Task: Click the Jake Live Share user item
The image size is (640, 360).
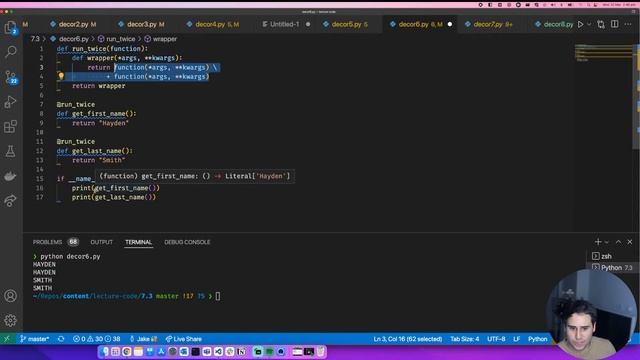Action: (143, 339)
